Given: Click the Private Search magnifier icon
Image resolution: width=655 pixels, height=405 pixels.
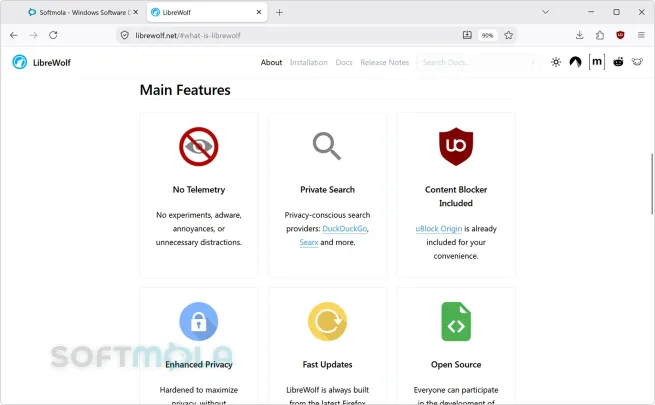Looking at the screenshot, I should click(327, 146).
